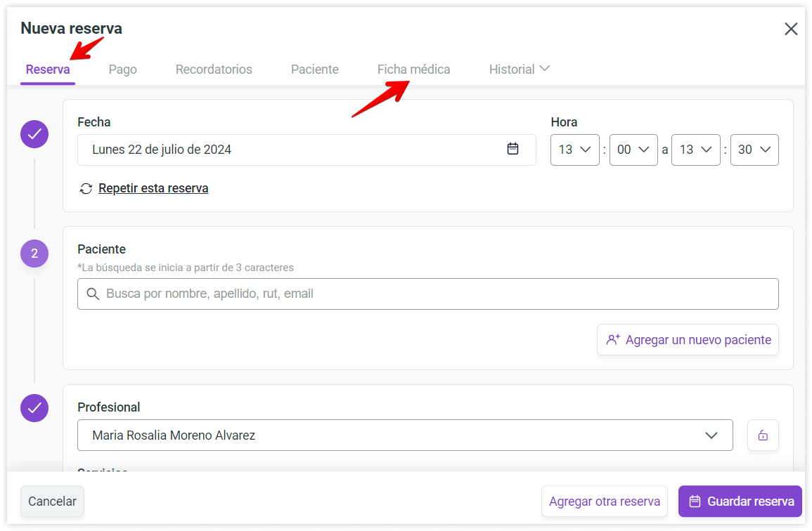The width and height of the screenshot is (812, 531).
Task: Go to the Paciente tab
Action: pos(315,70)
